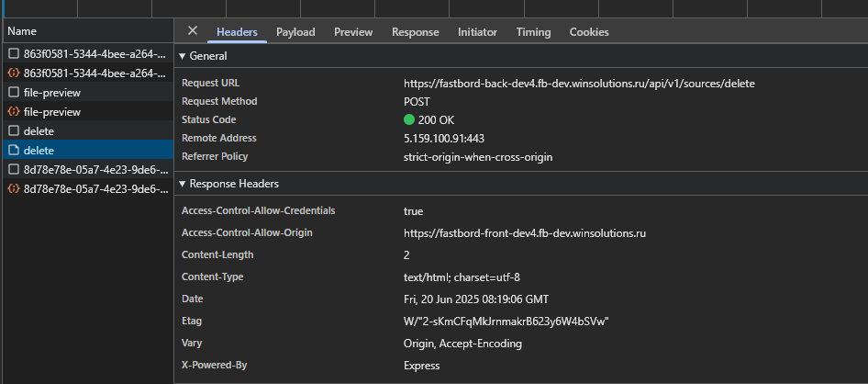Select the second 863f0581 request with braces icon

87,73
